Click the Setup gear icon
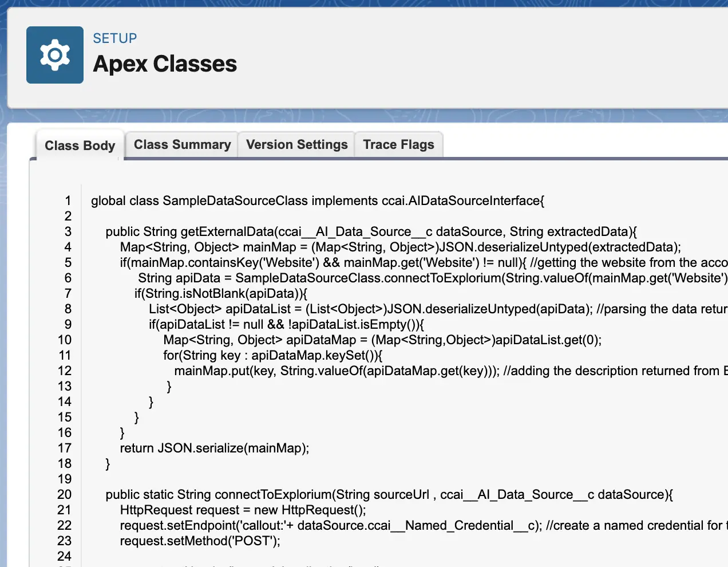Screen dimensions: 728x567 (55, 55)
